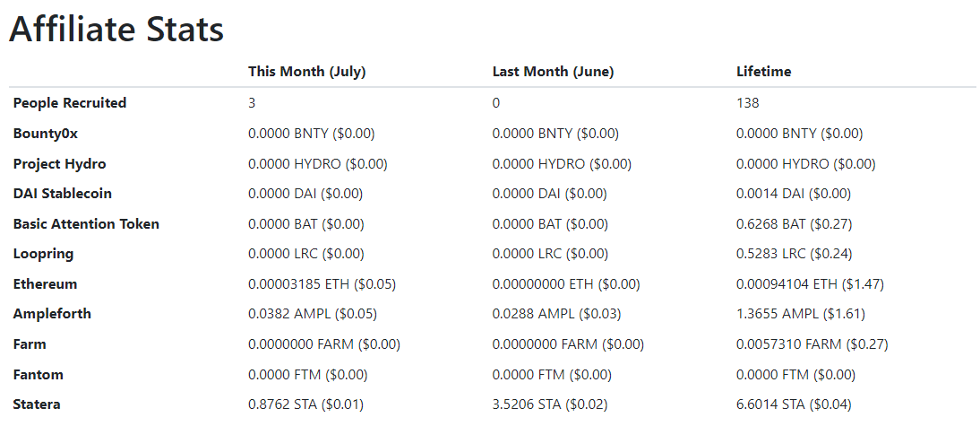The width and height of the screenshot is (980, 426).
Task: Select July 0.0000 LRC value
Action: pos(306,254)
